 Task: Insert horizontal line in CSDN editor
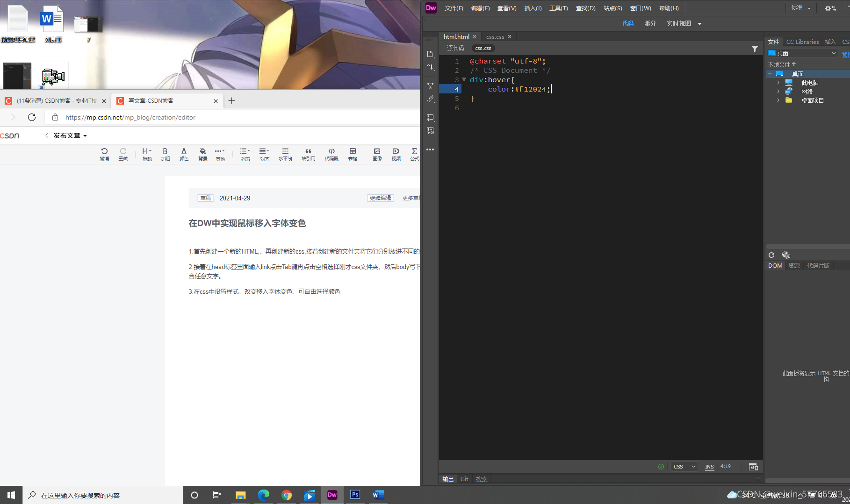tap(285, 154)
